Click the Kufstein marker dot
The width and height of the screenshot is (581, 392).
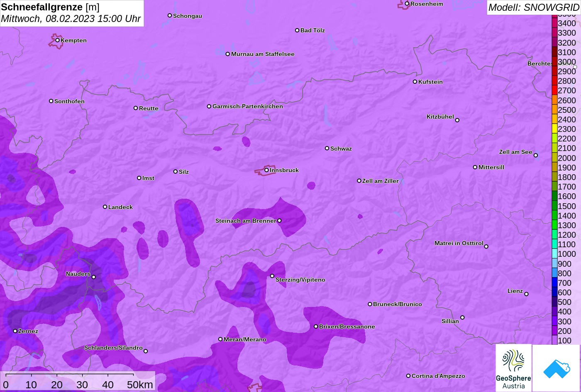click(x=415, y=82)
